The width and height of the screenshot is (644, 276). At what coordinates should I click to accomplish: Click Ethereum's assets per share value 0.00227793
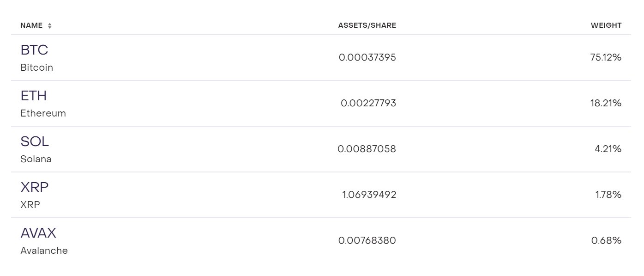click(368, 104)
